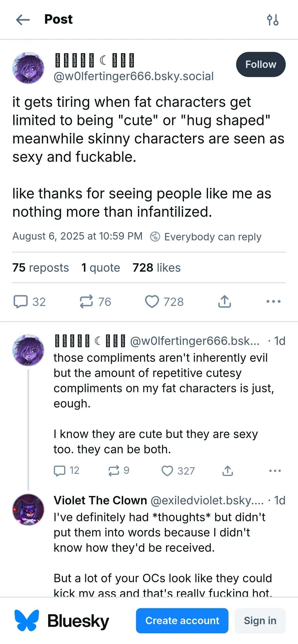298x644 pixels.
Task: Click the Bluesky butterfly logo
Action: click(27, 621)
